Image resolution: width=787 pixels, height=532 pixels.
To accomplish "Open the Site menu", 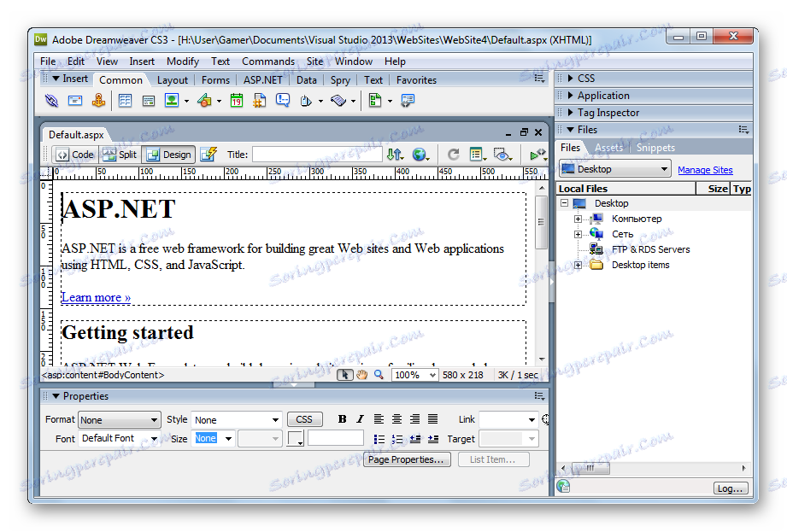I will point(314,61).
